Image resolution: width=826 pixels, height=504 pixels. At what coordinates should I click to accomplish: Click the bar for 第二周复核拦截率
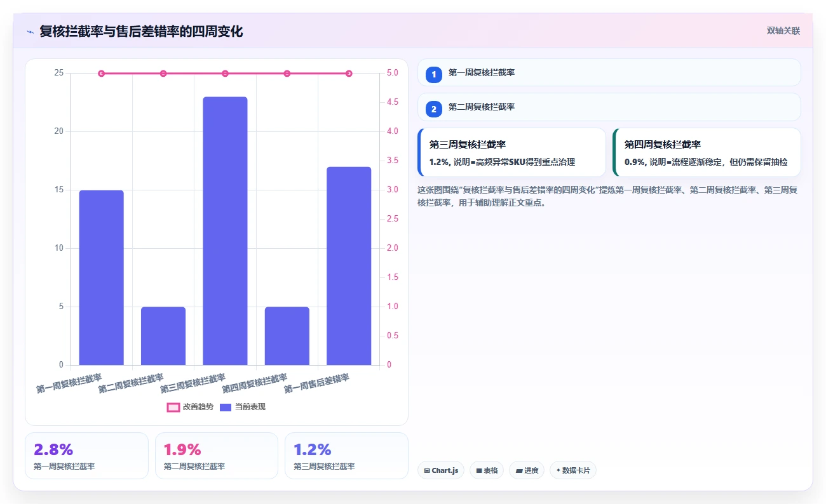tap(163, 336)
